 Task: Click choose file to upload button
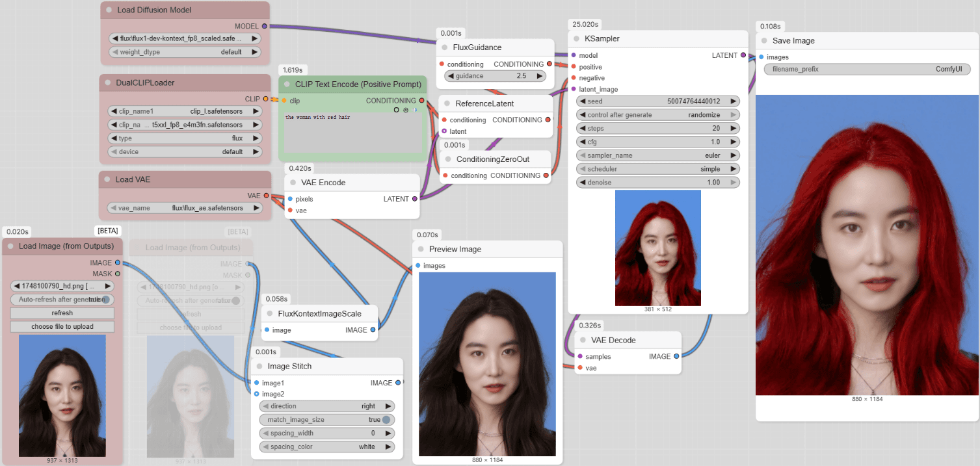pyautogui.click(x=62, y=327)
